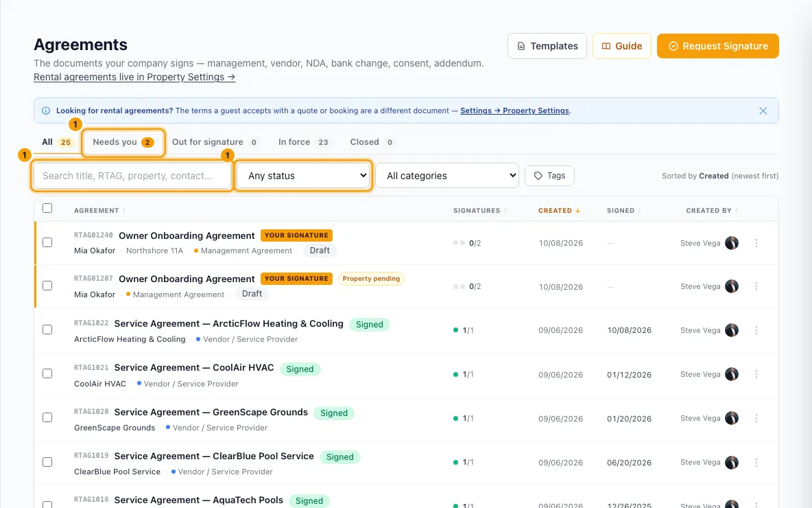812x508 pixels.
Task: Open the row menu for GreenScape Grounds agreement
Action: click(756, 418)
